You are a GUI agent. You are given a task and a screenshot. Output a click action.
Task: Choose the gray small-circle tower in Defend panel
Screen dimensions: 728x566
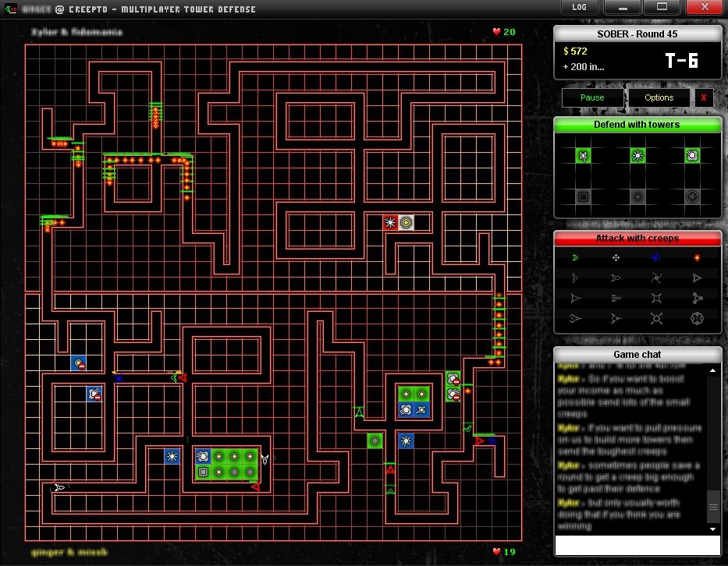[x=637, y=196]
